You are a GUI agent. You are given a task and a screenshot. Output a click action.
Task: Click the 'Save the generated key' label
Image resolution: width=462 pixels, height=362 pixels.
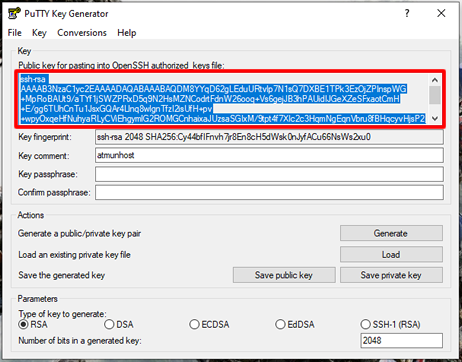[x=62, y=275]
